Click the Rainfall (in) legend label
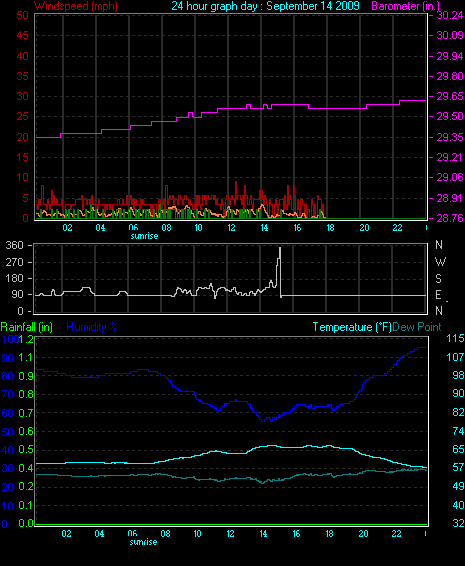This screenshot has width=465, height=566. tap(27, 327)
